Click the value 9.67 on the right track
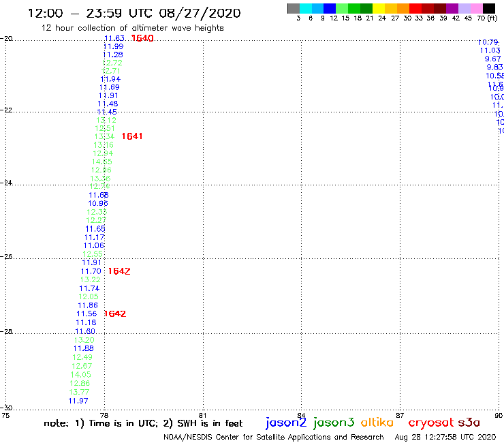This screenshot has height=443, width=504. pos(492,59)
